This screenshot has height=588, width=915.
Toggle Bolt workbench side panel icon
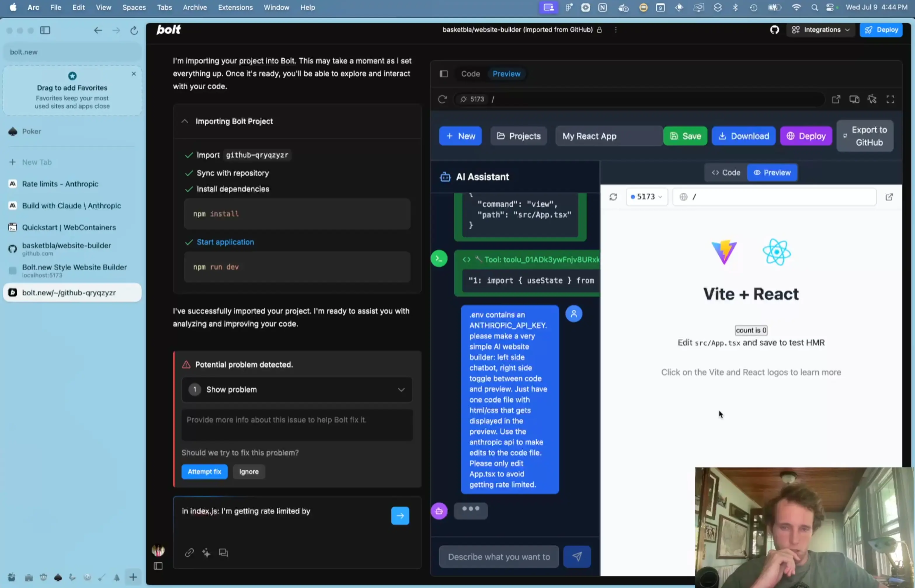443,74
